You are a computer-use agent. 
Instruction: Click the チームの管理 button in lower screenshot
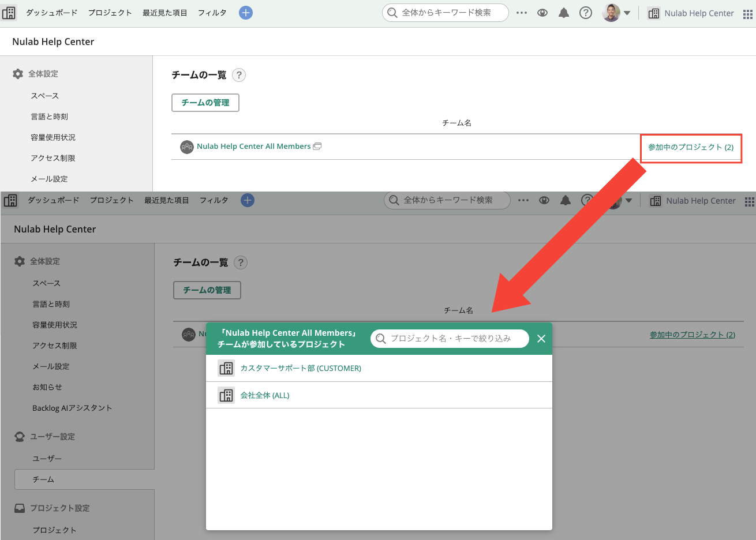207,290
